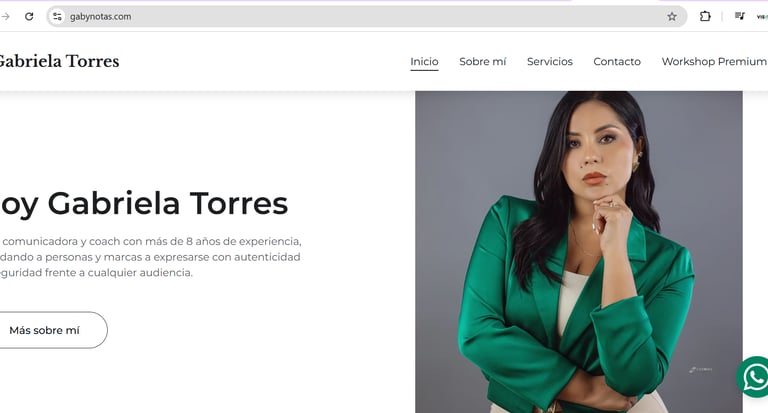Bookmark this page with the star icon

point(672,17)
